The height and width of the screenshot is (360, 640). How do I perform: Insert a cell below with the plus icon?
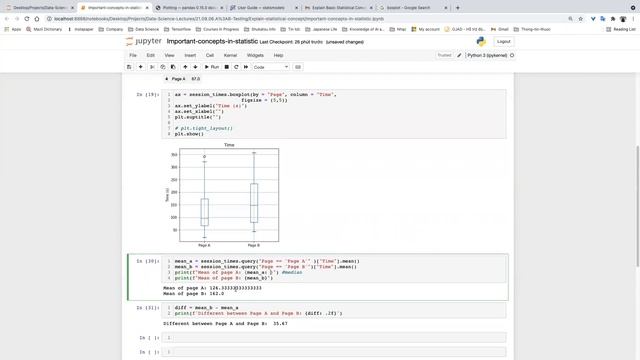point(140,67)
